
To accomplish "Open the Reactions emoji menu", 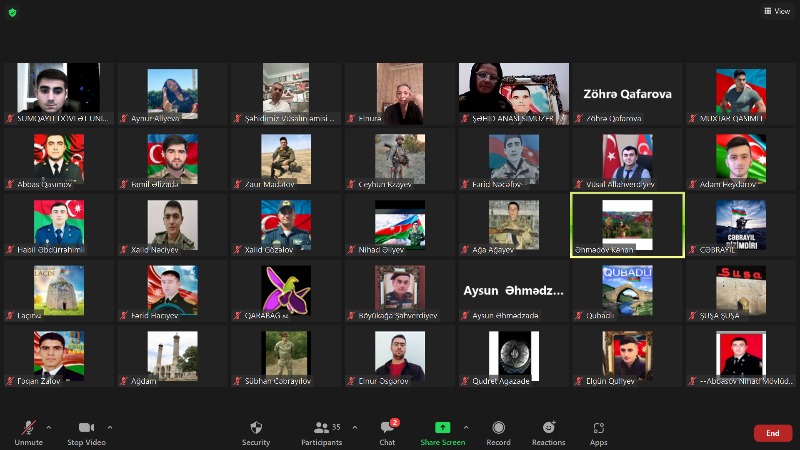I will 548,428.
